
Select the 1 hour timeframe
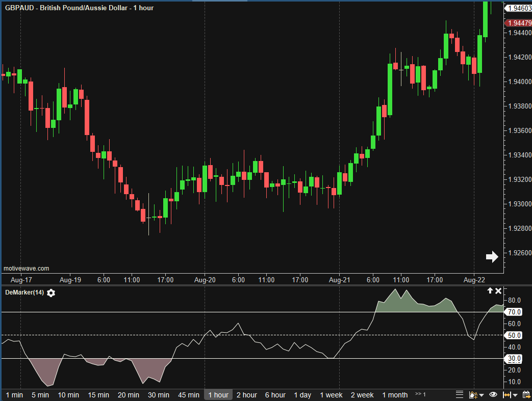(x=218, y=395)
